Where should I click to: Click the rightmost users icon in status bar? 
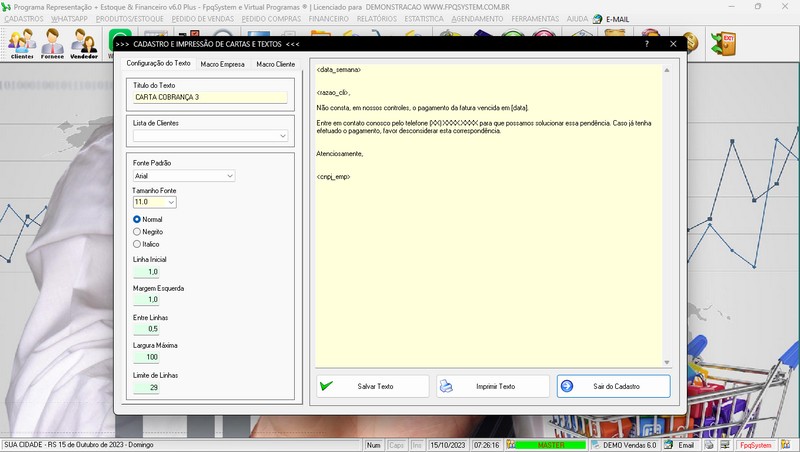(x=785, y=445)
